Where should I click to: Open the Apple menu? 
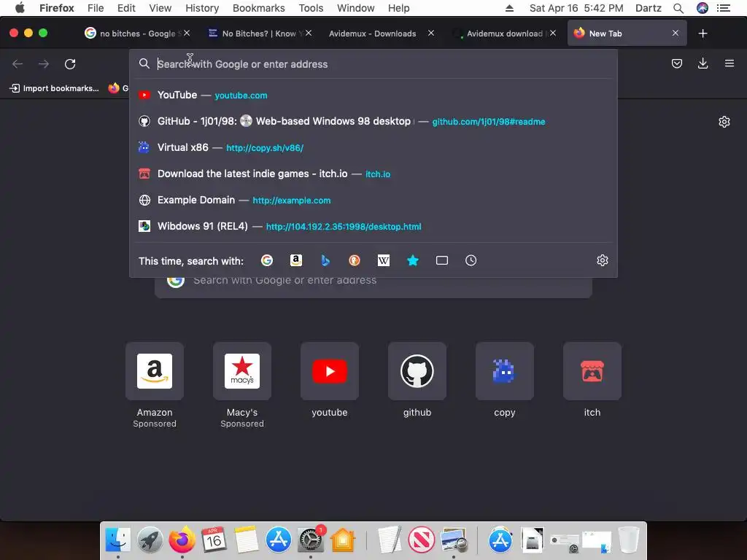20,8
